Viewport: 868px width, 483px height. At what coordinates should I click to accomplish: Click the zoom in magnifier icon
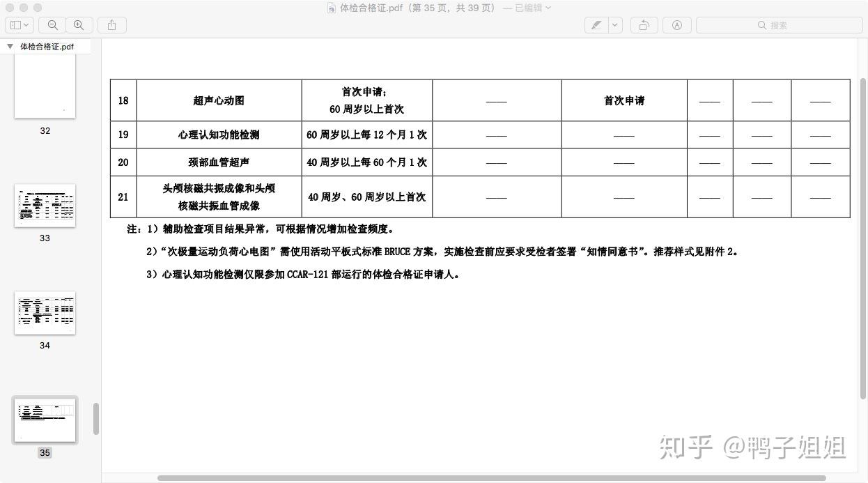79,25
